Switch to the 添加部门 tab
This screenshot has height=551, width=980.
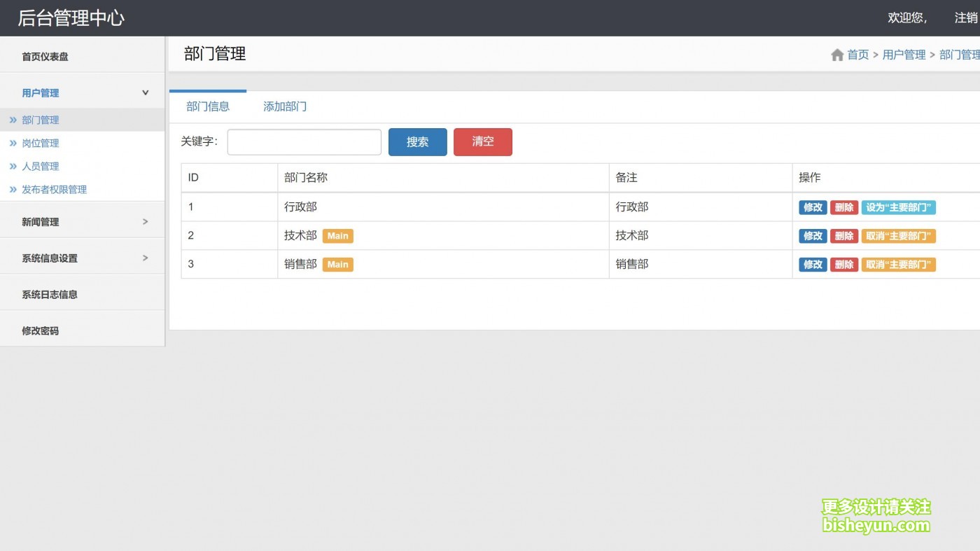284,106
